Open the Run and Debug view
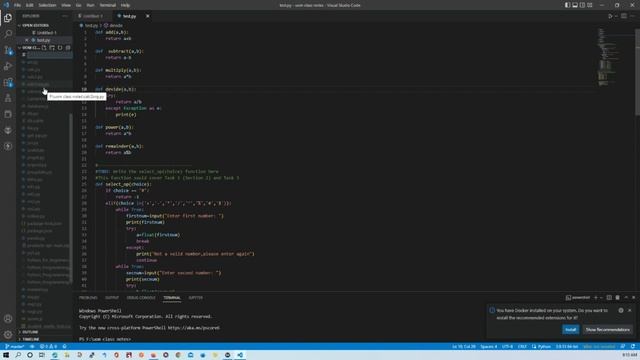The height and width of the screenshot is (360, 640). click(8, 66)
